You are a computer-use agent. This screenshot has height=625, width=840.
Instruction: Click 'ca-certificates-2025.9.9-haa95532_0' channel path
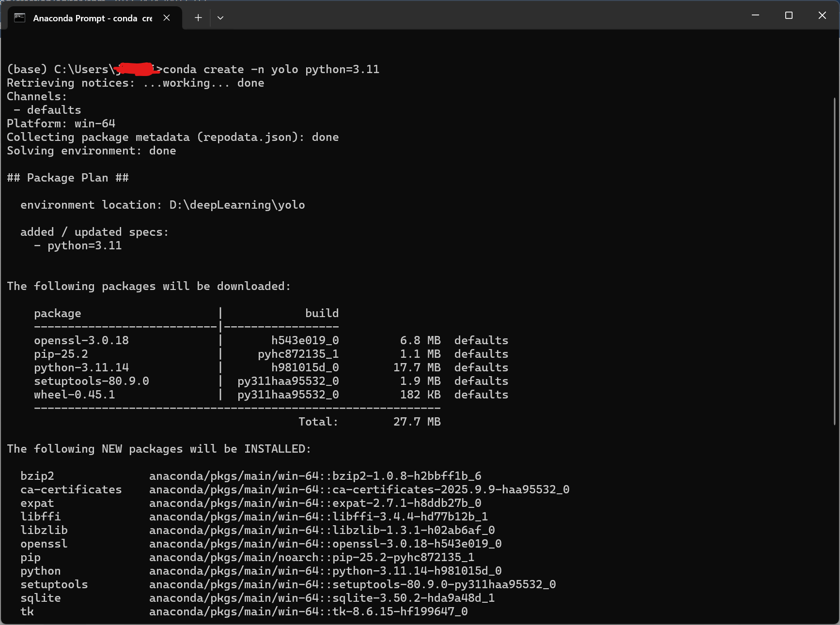359,489
